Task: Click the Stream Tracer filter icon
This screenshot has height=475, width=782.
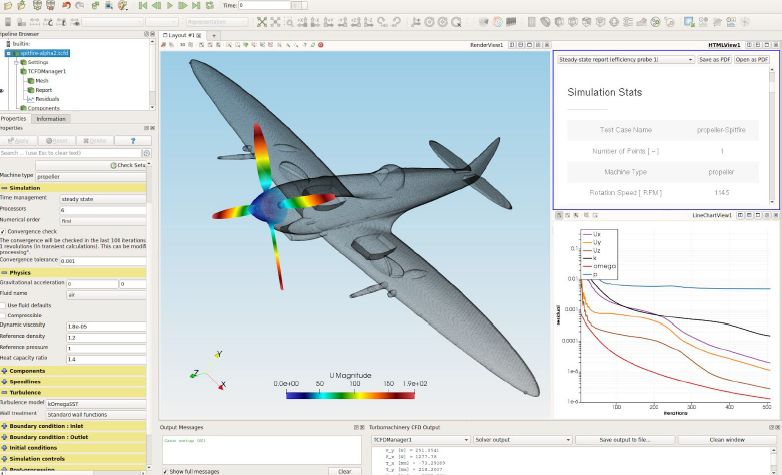Action: [x=628, y=21]
